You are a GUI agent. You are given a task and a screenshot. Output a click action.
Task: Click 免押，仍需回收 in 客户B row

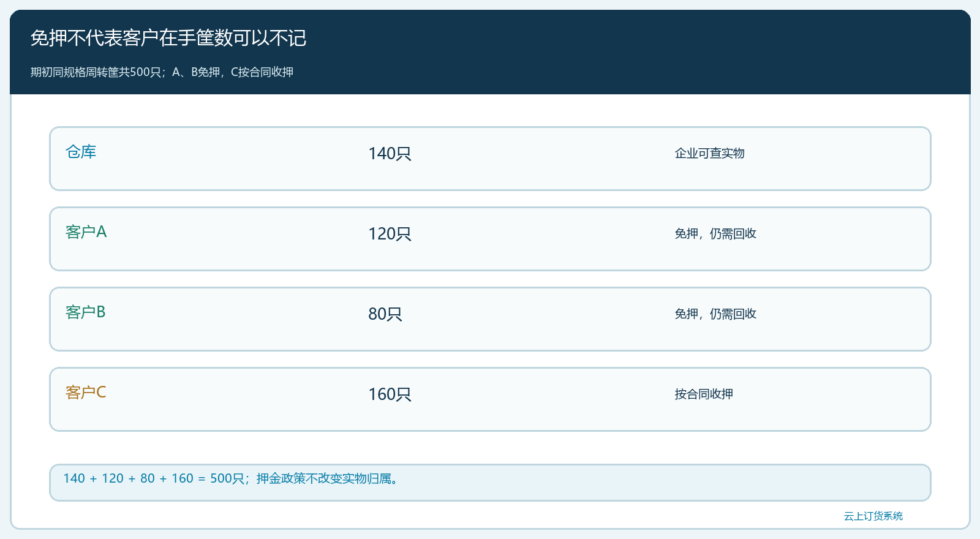point(715,314)
